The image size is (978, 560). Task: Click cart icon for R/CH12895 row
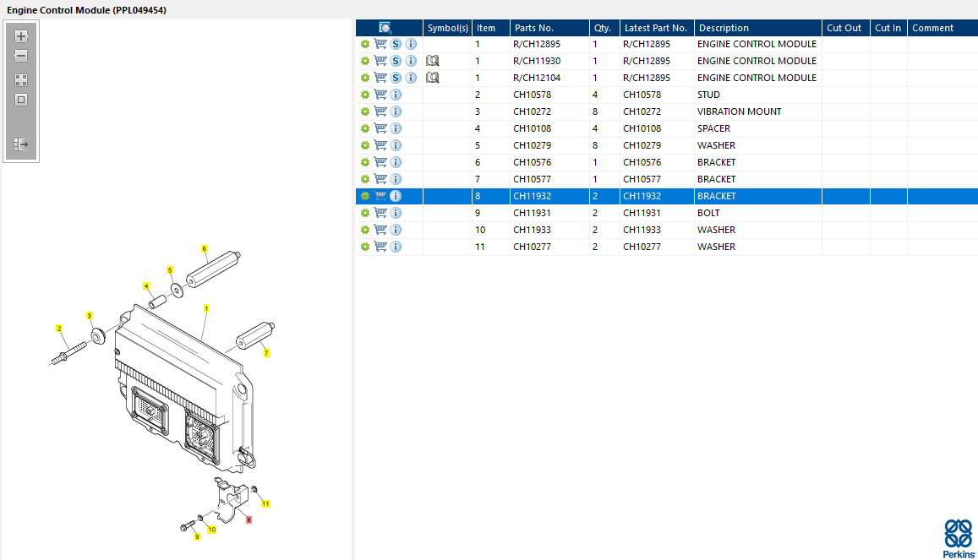[x=380, y=44]
